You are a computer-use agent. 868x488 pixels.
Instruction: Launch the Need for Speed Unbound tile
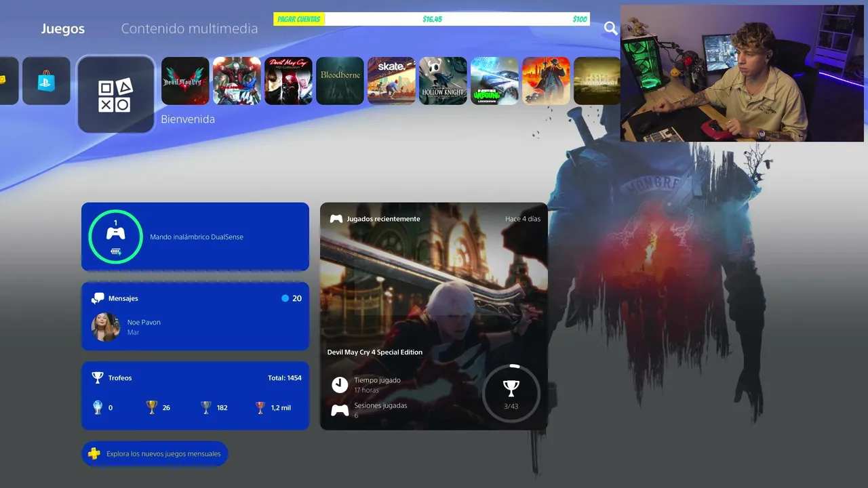[494, 81]
